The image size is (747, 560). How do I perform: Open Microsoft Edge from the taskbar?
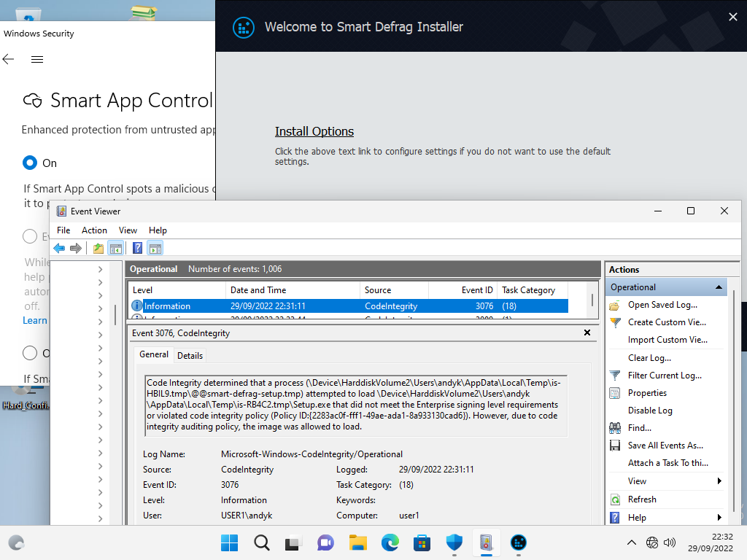[x=390, y=542]
